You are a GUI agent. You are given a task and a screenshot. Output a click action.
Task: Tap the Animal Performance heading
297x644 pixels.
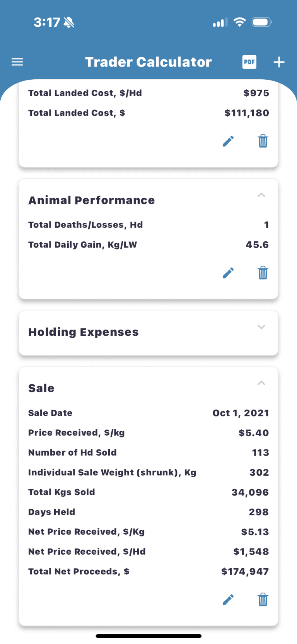pyautogui.click(x=92, y=200)
